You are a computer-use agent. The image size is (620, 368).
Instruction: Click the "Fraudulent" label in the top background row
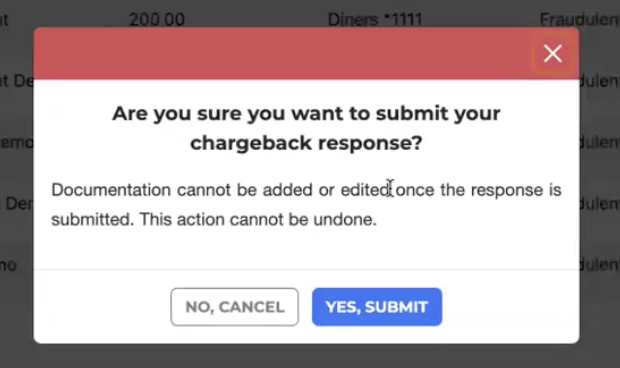580,19
